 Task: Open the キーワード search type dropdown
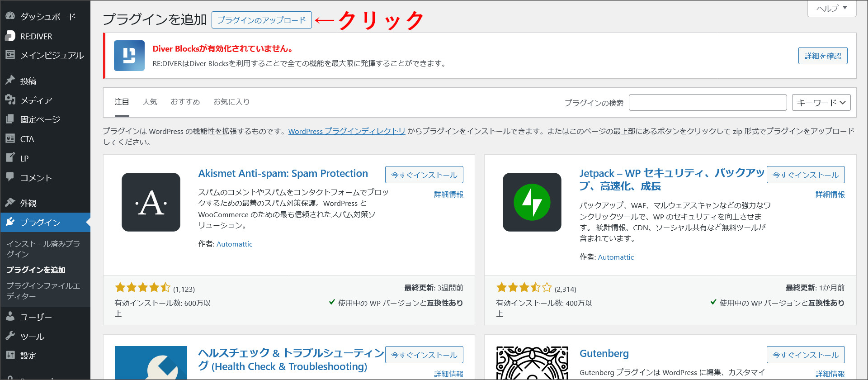821,103
